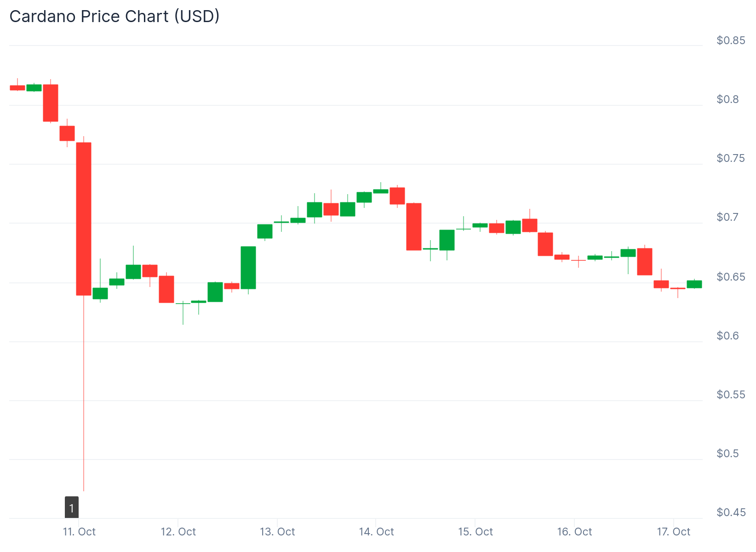The width and height of the screenshot is (756, 552).
Task: Click the "15. Oct" date axis label
Action: (x=475, y=532)
